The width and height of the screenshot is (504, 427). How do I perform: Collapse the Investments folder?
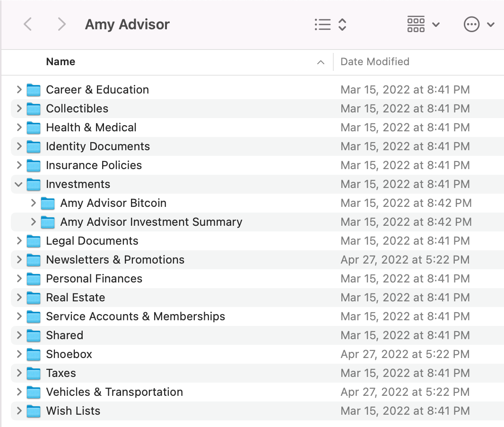click(x=19, y=184)
